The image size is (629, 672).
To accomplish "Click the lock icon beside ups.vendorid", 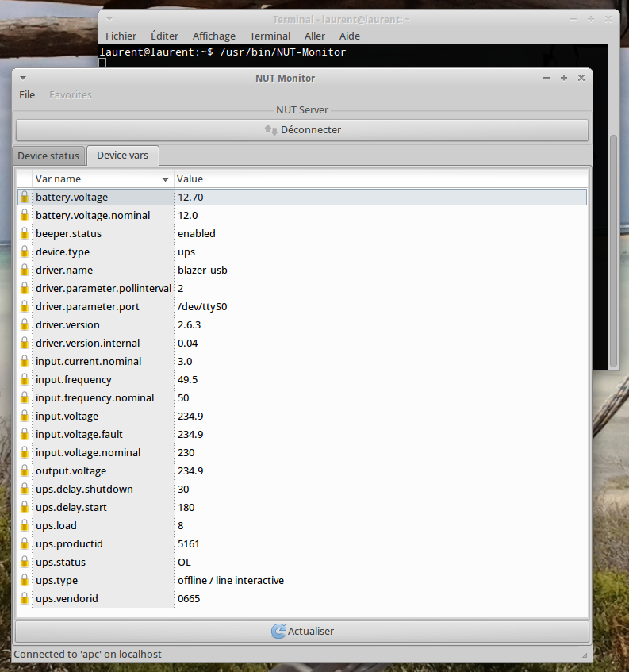I will click(25, 598).
